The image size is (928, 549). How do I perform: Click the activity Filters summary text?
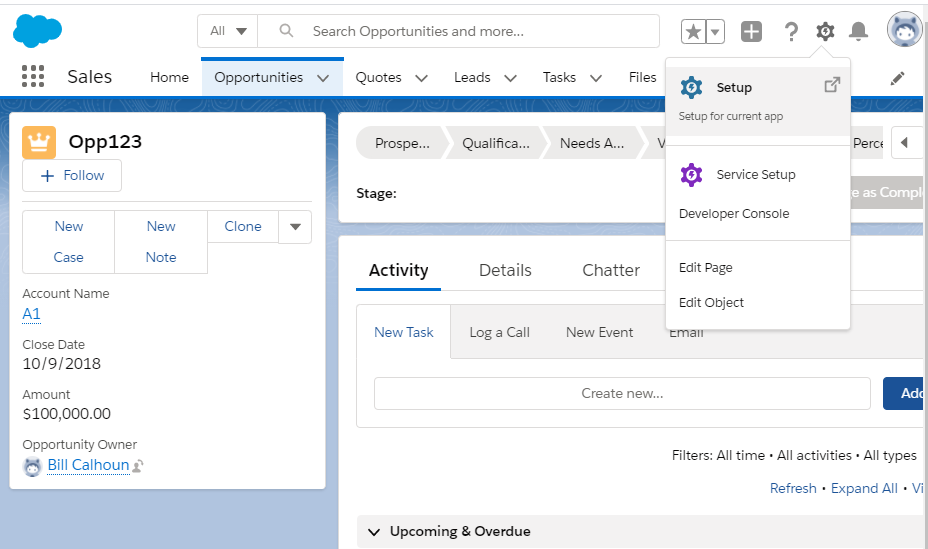(794, 455)
